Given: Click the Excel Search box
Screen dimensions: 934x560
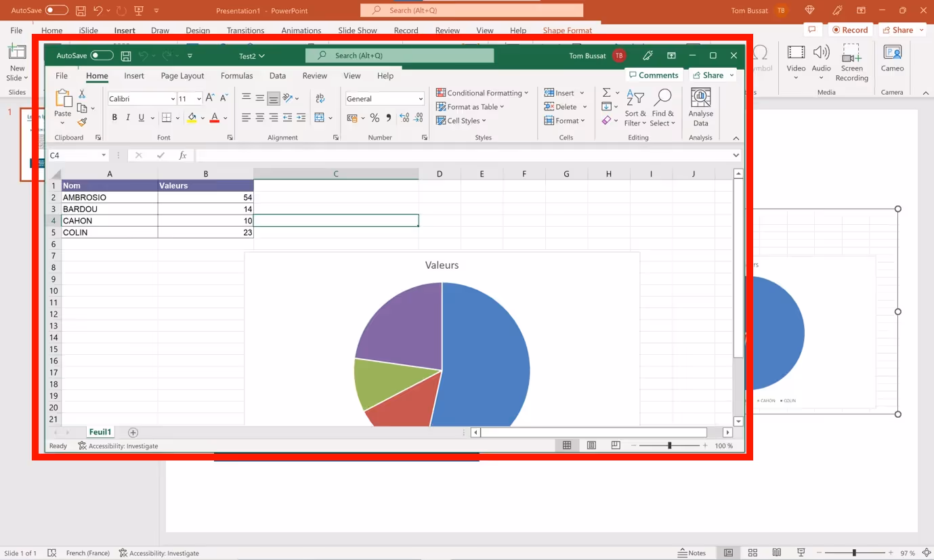Looking at the screenshot, I should (x=400, y=56).
